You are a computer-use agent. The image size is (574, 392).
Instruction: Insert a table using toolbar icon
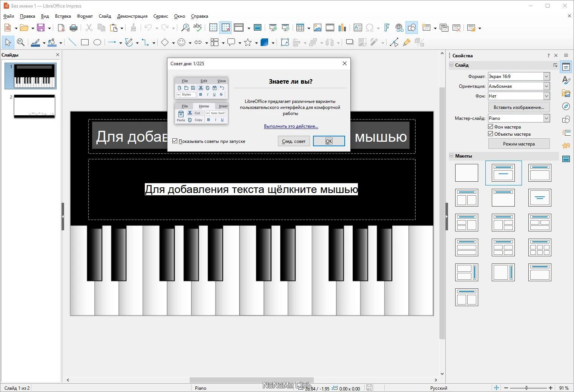[x=300, y=28]
